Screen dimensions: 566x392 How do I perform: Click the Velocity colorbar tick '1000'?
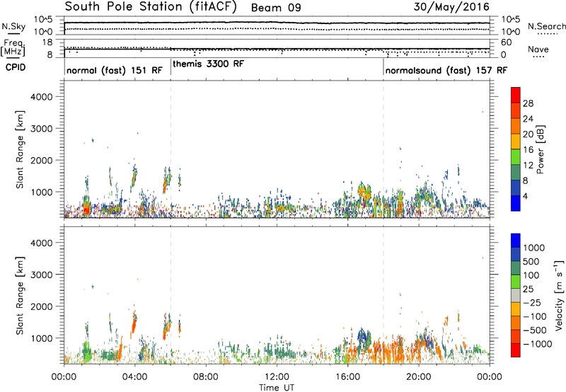(534, 248)
